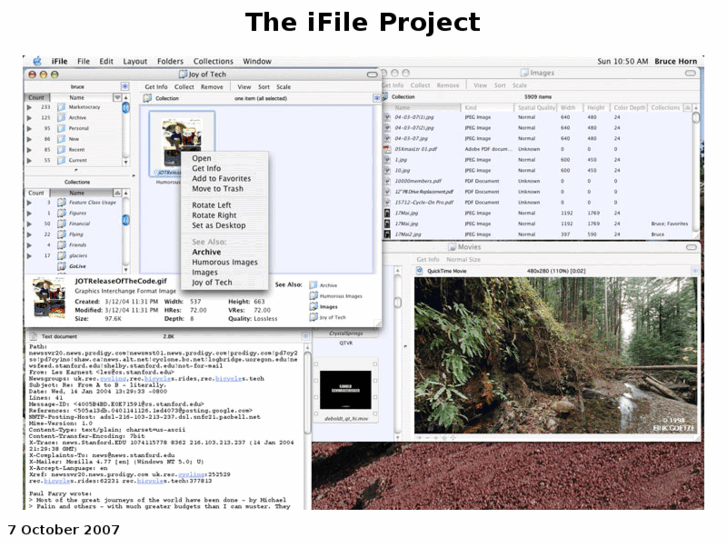
Task: Click the QuickTime Movie icon
Action: point(419,270)
